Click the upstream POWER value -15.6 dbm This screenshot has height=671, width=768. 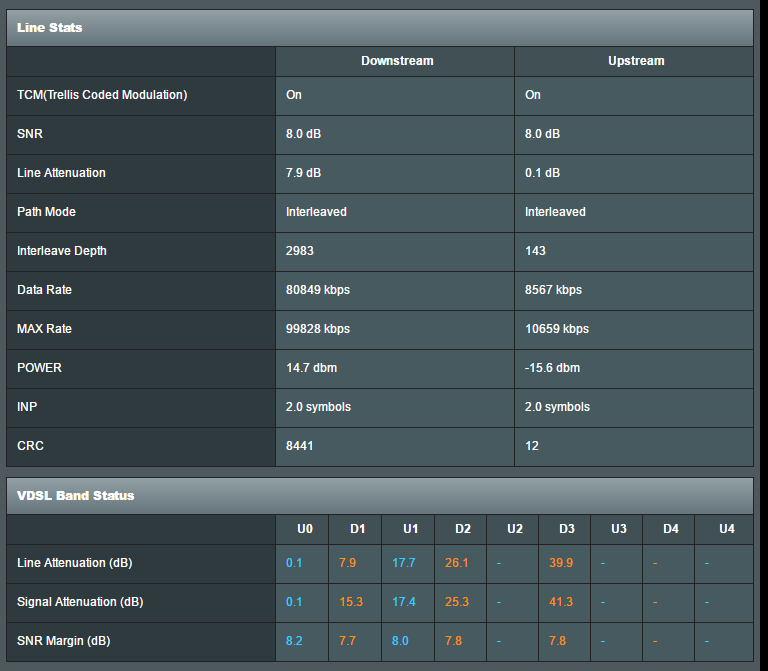point(552,368)
